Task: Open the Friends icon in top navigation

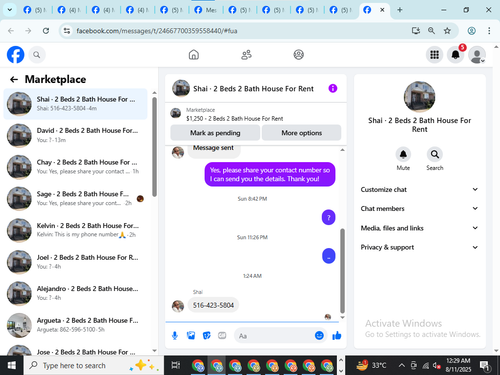Action: click(246, 54)
